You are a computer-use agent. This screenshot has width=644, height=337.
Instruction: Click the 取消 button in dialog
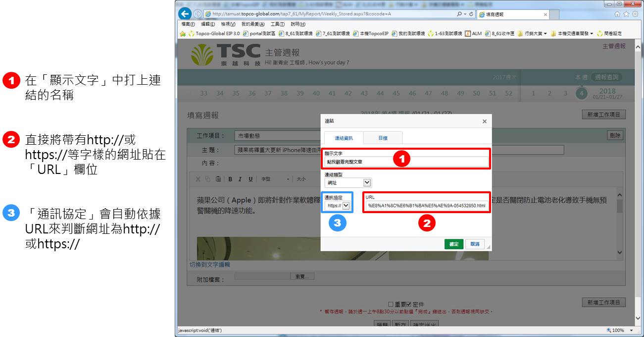click(475, 244)
